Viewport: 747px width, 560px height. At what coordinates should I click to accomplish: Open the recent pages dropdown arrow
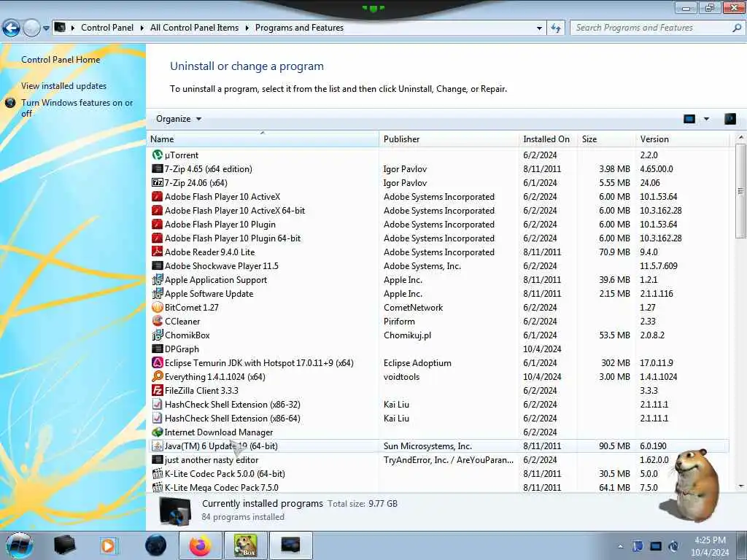coord(46,28)
